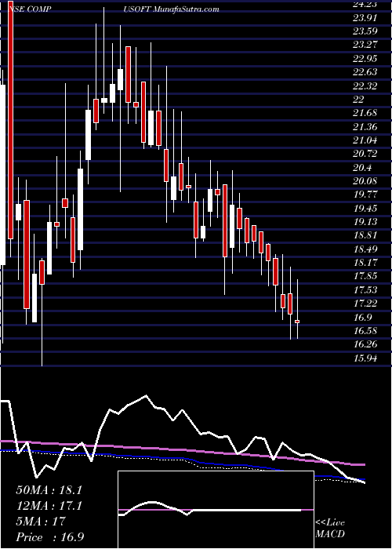This screenshot has height=549, width=392.
Task: Select the 20.4 price axis label
Action: coord(362,168)
